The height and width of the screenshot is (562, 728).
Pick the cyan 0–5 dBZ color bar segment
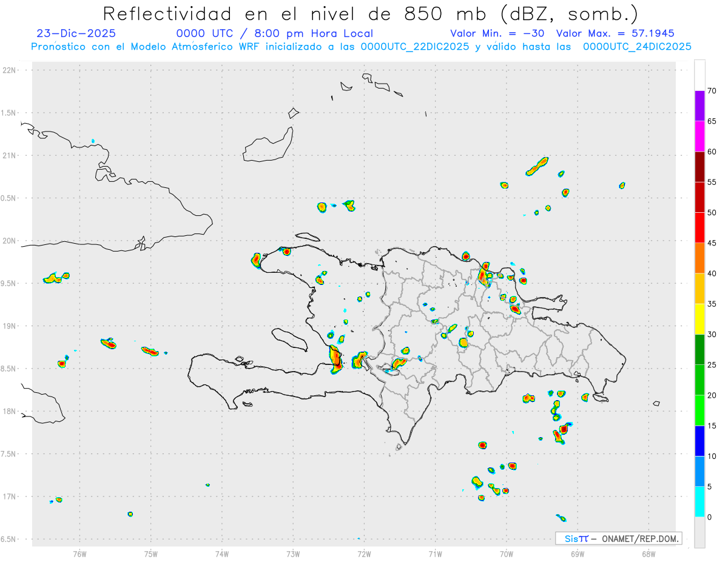[699, 501]
